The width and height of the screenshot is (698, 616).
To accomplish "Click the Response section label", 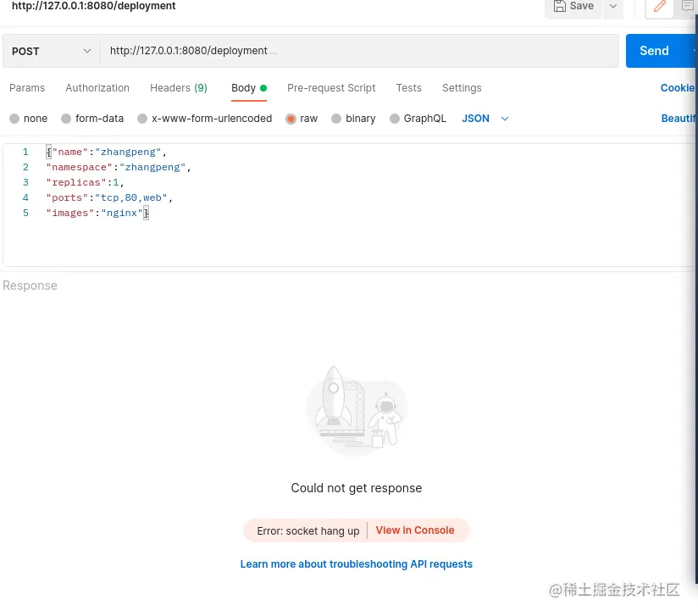I will (30, 286).
